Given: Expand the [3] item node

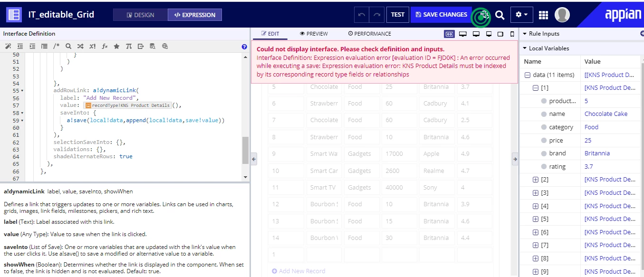Looking at the screenshot, I should pyautogui.click(x=536, y=193).
